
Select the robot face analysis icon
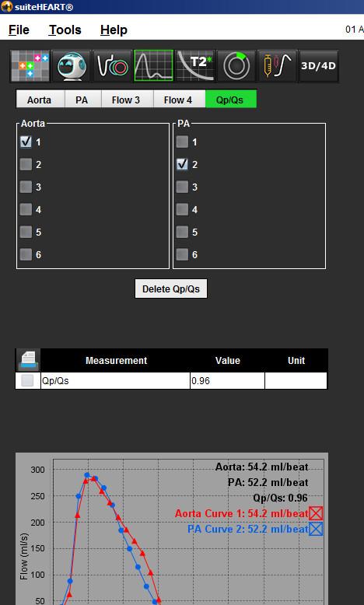(72, 66)
